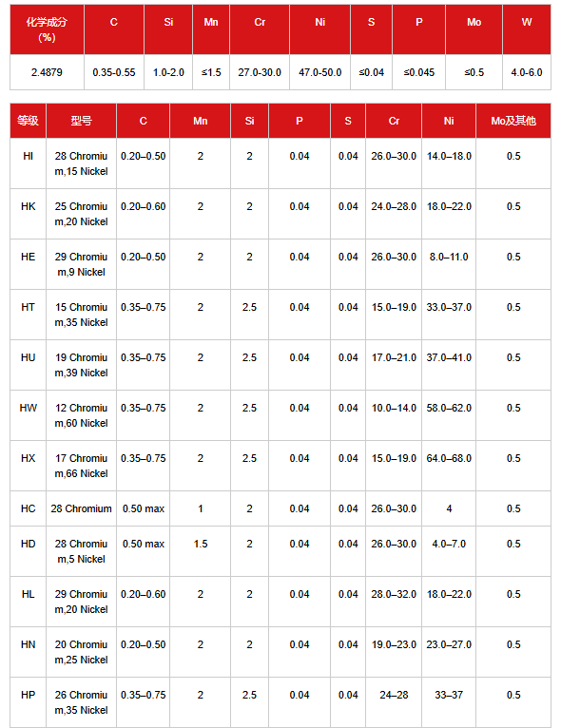This screenshot has height=728, width=561.
Task: Click the 28 Chromium type cell for HC
Action: (x=81, y=508)
